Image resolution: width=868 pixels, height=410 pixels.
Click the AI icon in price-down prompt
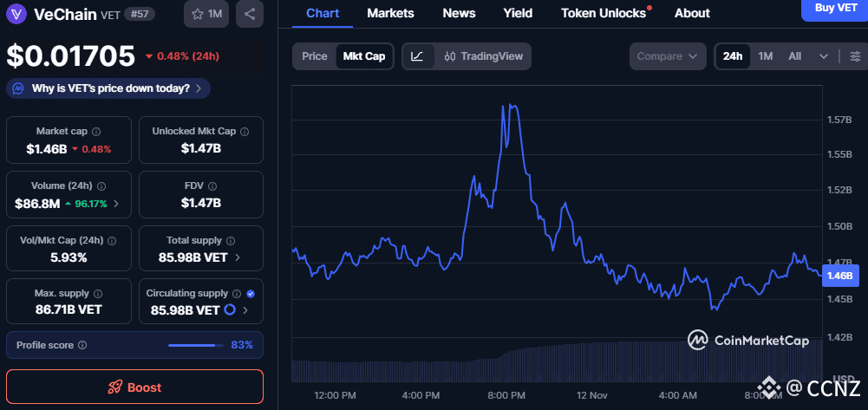coord(19,88)
